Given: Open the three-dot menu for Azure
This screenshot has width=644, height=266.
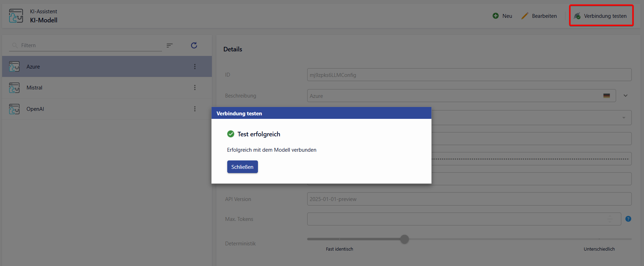Looking at the screenshot, I should point(195,67).
